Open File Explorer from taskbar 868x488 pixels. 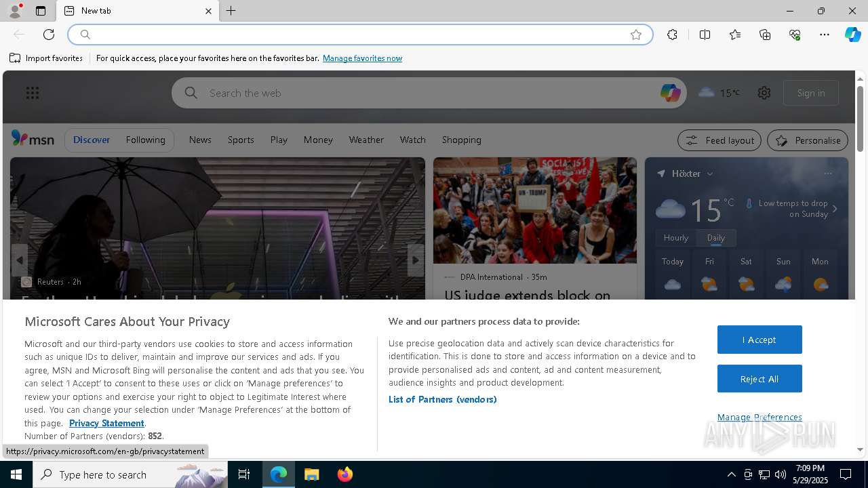tap(312, 474)
